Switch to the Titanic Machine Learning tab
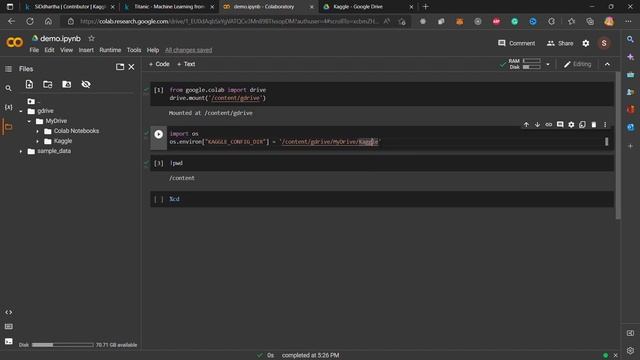Image resolution: width=640 pixels, height=360 pixels. 169,7
